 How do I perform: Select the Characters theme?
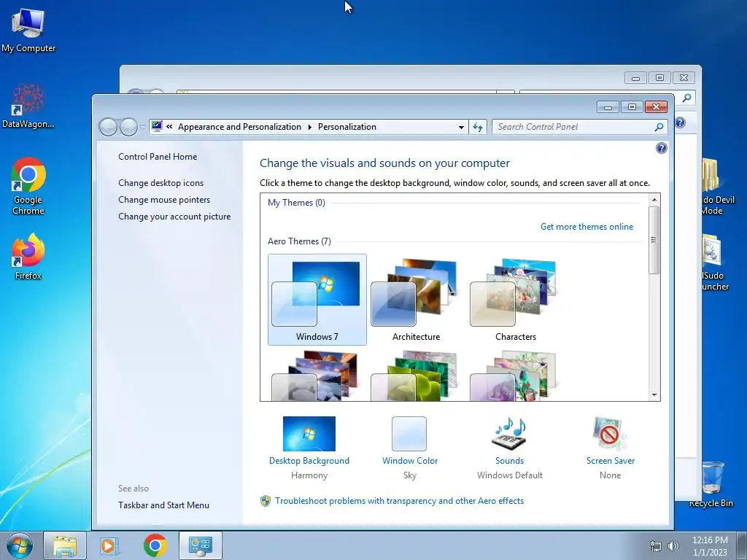516,300
